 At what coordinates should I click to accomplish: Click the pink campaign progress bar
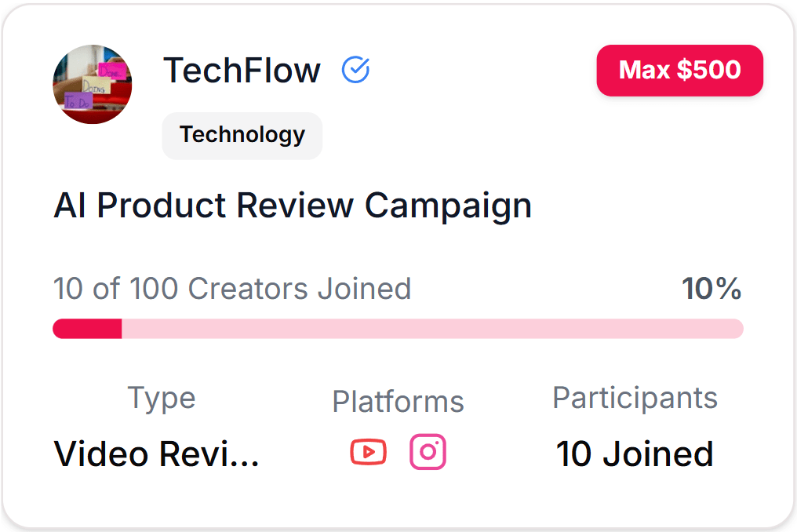[397, 328]
